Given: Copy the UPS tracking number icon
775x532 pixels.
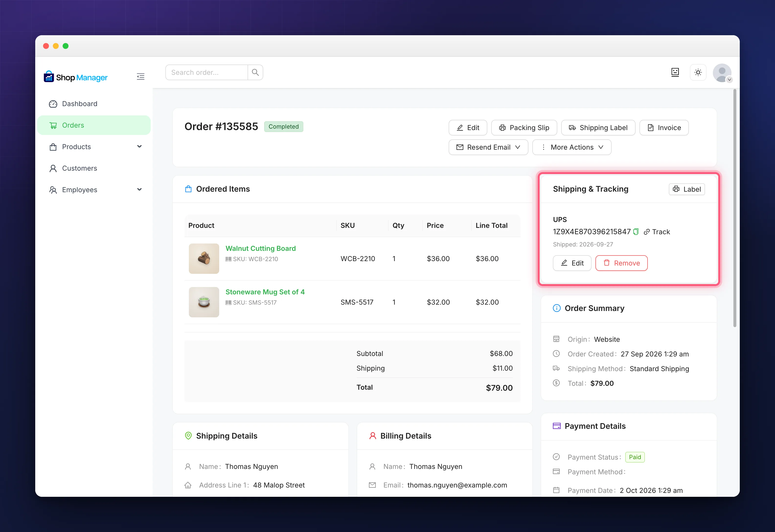Looking at the screenshot, I should tap(636, 232).
